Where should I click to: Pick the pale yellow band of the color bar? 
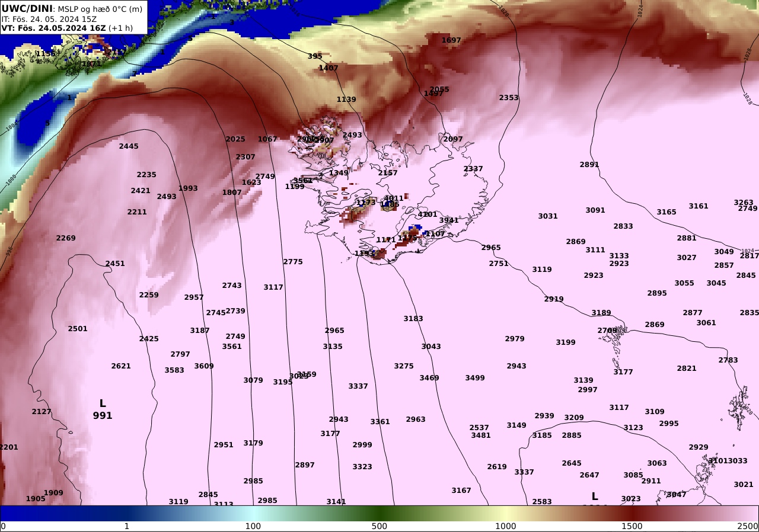(506, 513)
